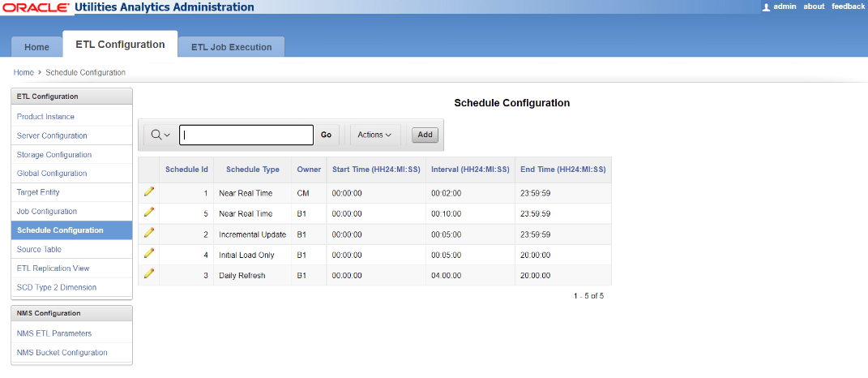Open the ETL Job Execution tab

click(x=232, y=47)
